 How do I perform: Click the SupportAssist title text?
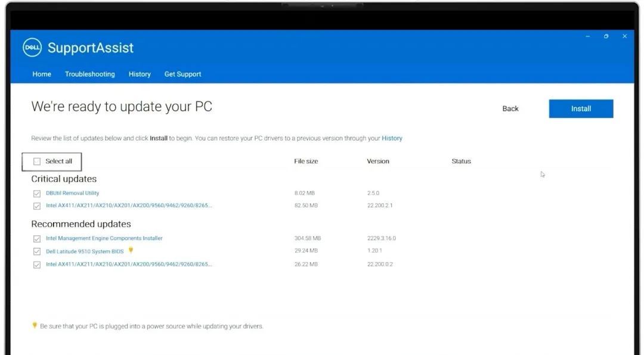pyautogui.click(x=91, y=48)
